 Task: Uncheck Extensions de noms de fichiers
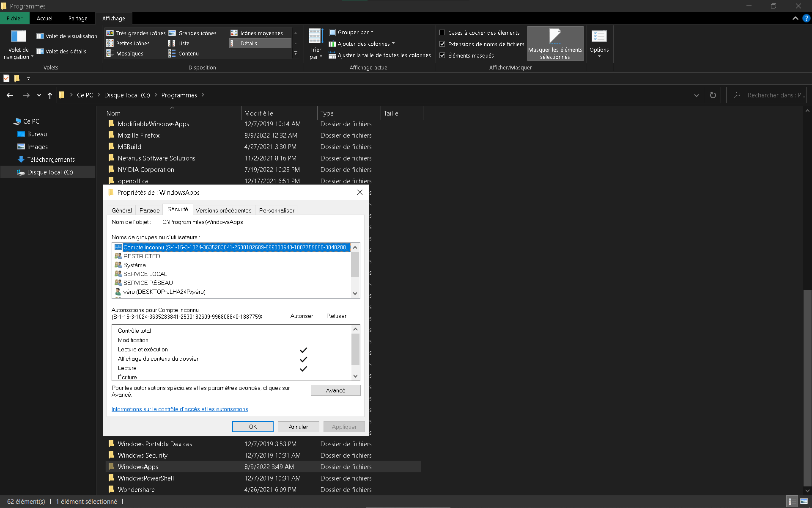pyautogui.click(x=442, y=44)
